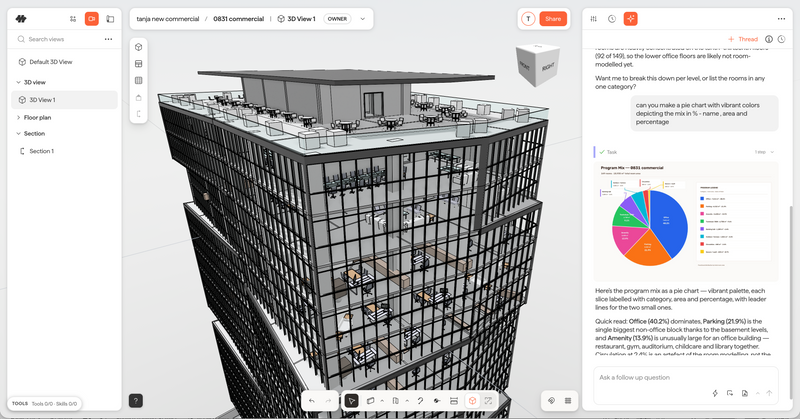This screenshot has width=800, height=419.
Task: Open the filter settings icon in left sidebar header
Action: 73,19
